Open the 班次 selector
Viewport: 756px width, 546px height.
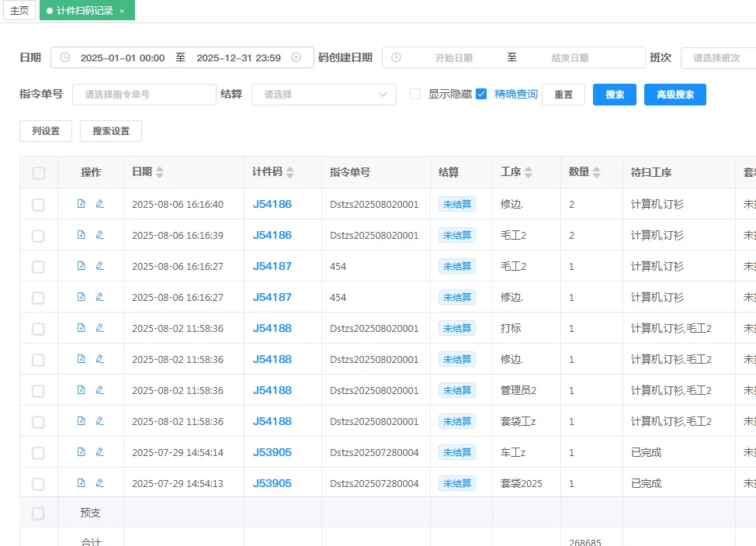(719, 58)
